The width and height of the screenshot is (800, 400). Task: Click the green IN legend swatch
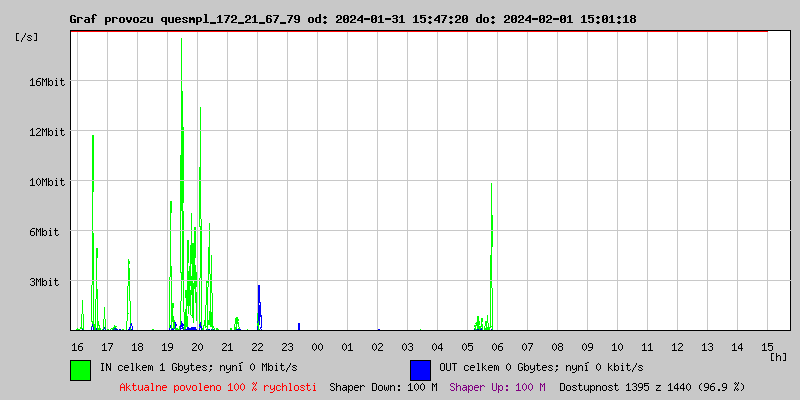point(80,369)
